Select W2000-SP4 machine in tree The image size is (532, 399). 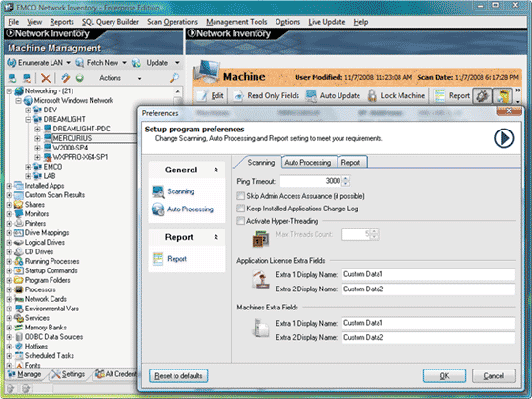click(x=71, y=148)
